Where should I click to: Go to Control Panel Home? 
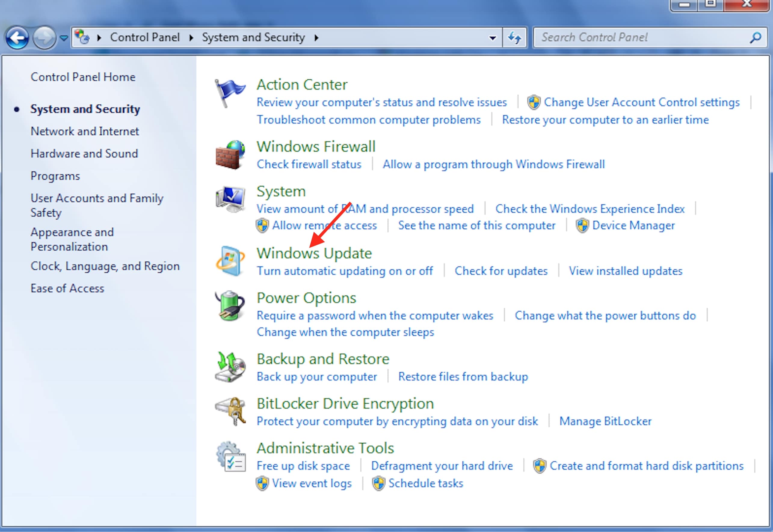pos(83,77)
